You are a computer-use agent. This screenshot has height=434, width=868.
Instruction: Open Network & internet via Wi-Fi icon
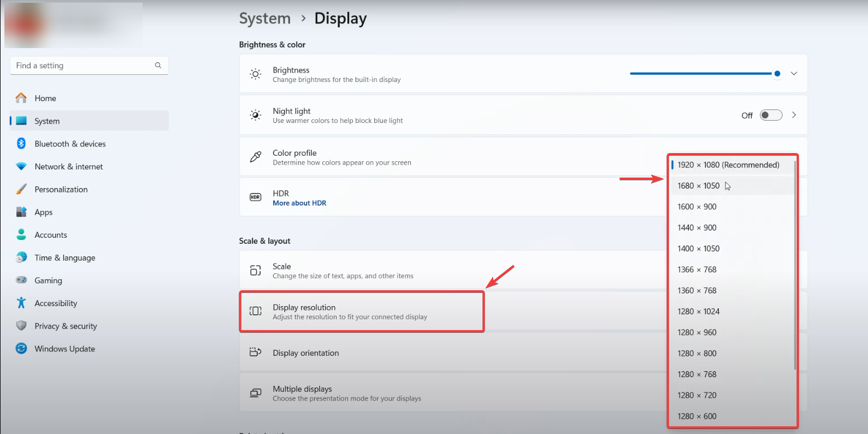tap(21, 166)
